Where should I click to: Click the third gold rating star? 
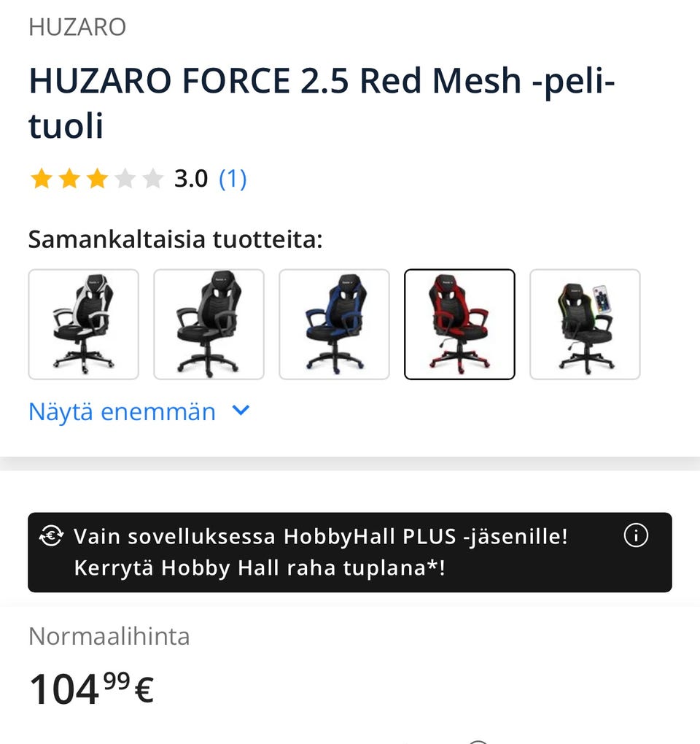click(97, 179)
